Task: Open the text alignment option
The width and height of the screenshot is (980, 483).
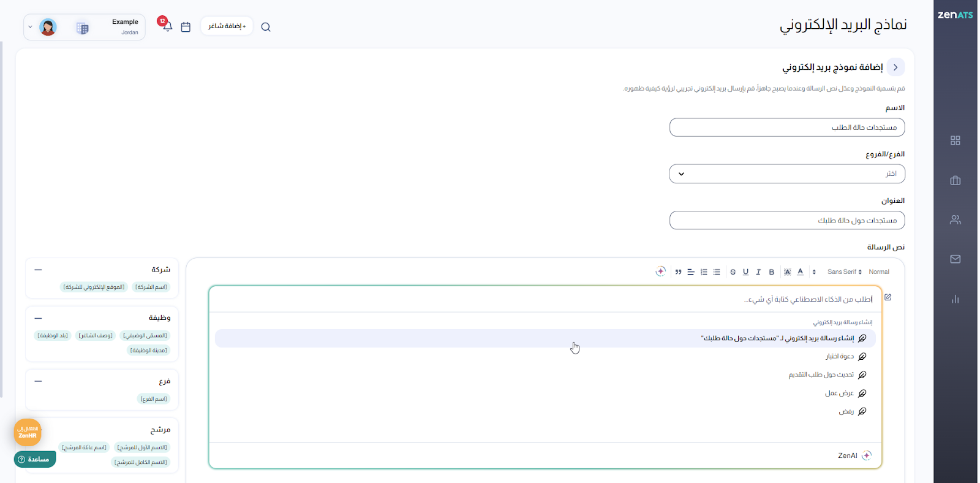Action: click(691, 272)
